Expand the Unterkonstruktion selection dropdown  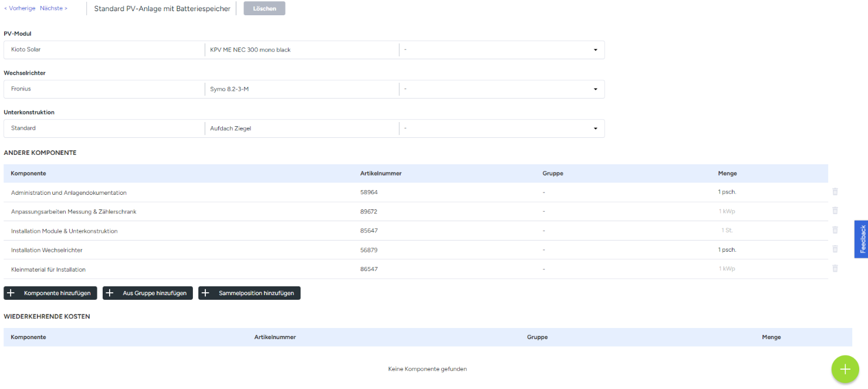595,128
